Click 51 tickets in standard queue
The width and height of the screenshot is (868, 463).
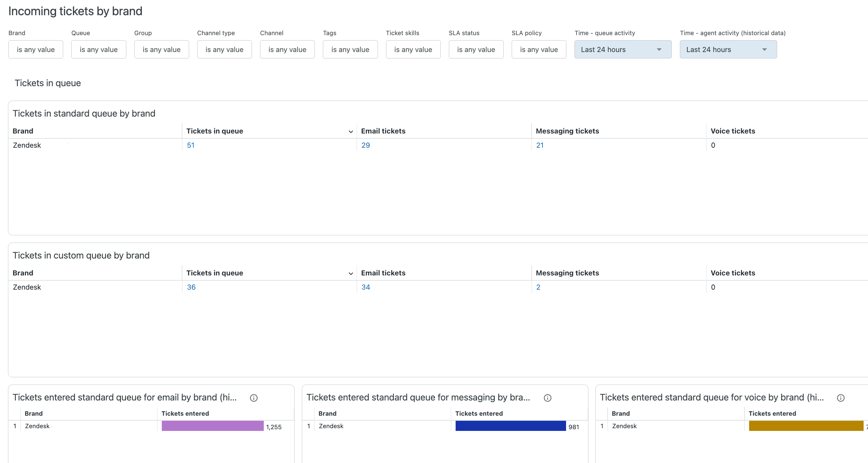pos(190,145)
